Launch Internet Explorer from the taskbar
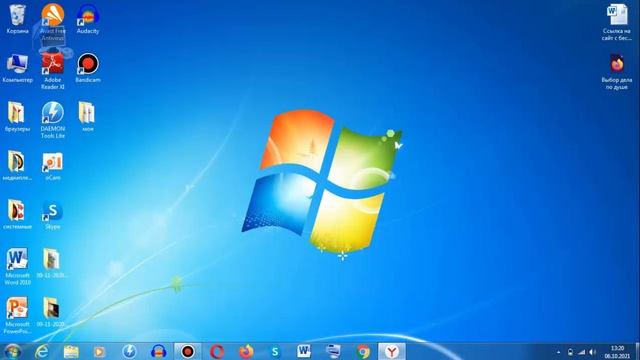This screenshot has width=640, height=360. pos(42,351)
